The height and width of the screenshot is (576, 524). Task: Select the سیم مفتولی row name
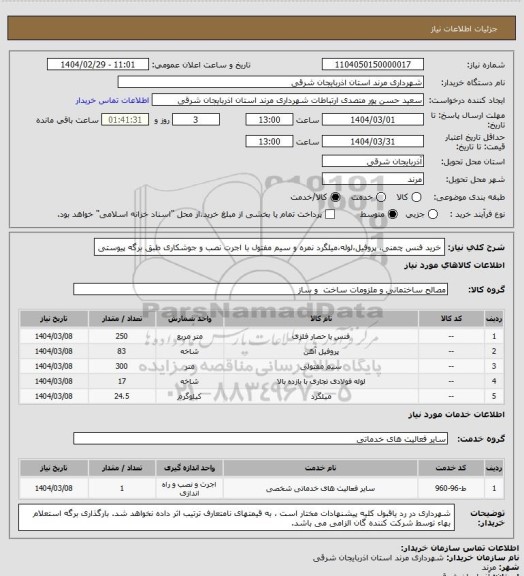tap(321, 367)
